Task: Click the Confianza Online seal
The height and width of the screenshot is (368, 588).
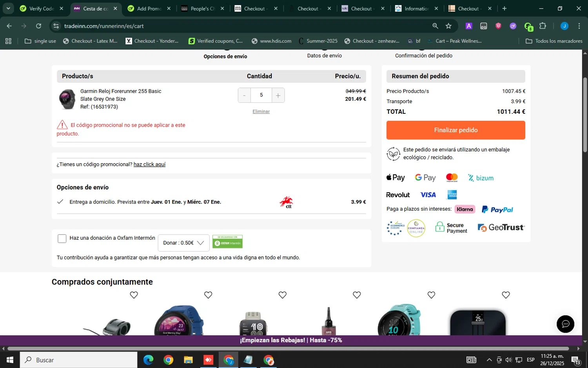Action: click(416, 228)
